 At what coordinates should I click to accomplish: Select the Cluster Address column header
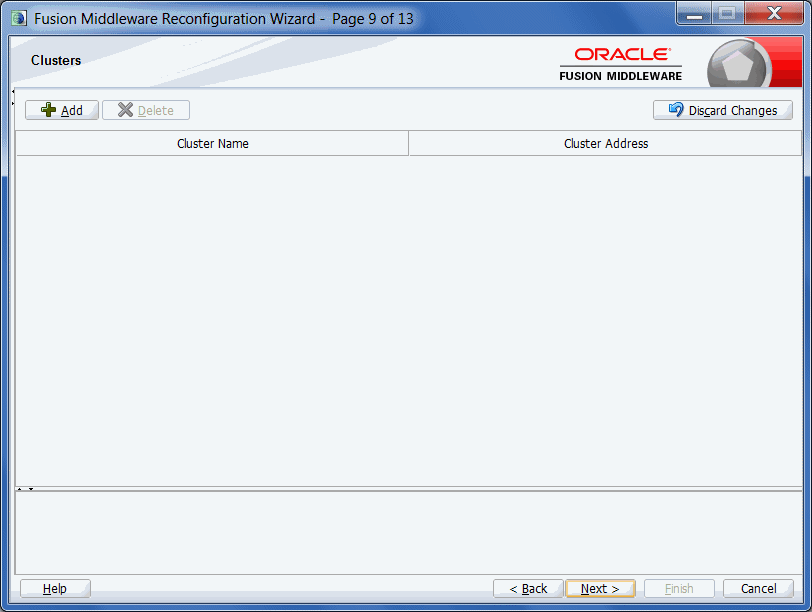click(x=605, y=143)
